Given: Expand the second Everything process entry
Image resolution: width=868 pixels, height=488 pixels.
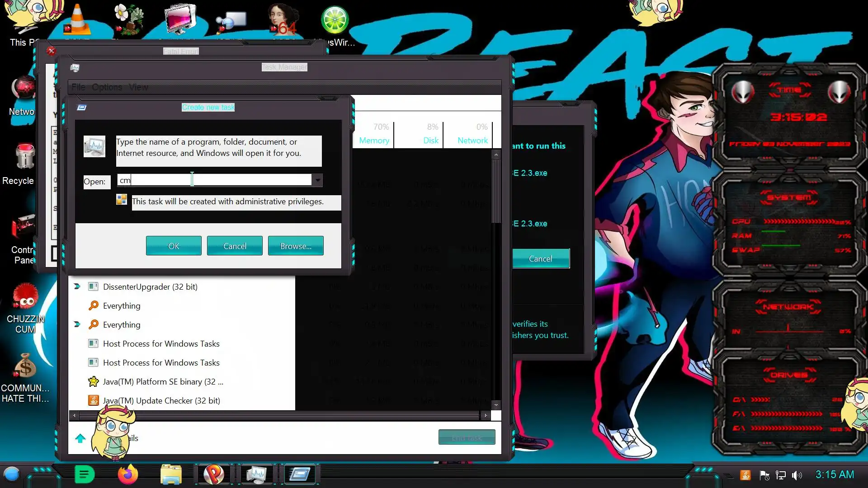Looking at the screenshot, I should click(x=77, y=324).
